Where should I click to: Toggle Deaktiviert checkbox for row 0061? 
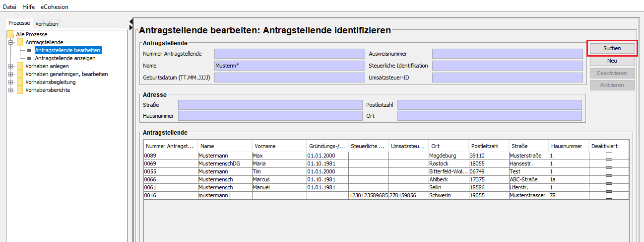point(609,188)
